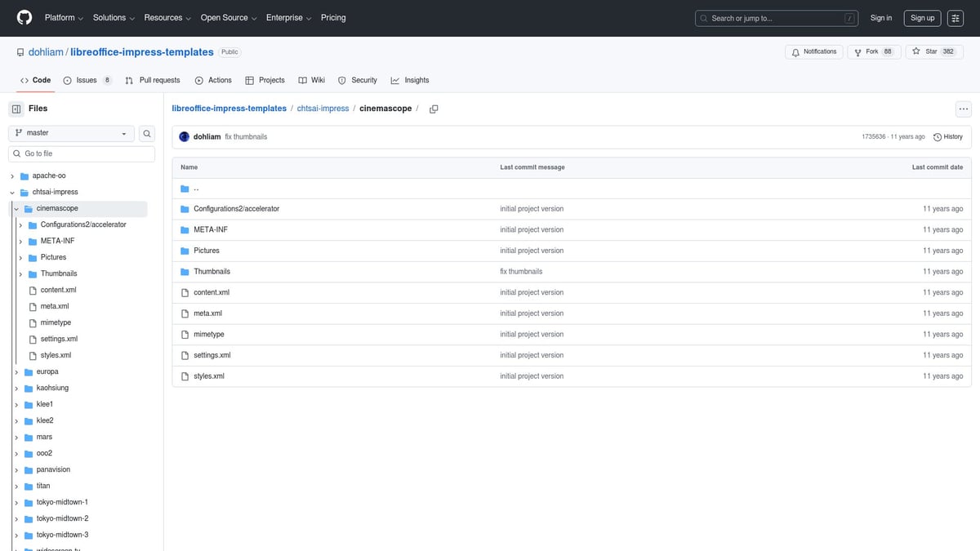The width and height of the screenshot is (980, 551).
Task: Switch to the Insights tab
Action: pos(410,80)
